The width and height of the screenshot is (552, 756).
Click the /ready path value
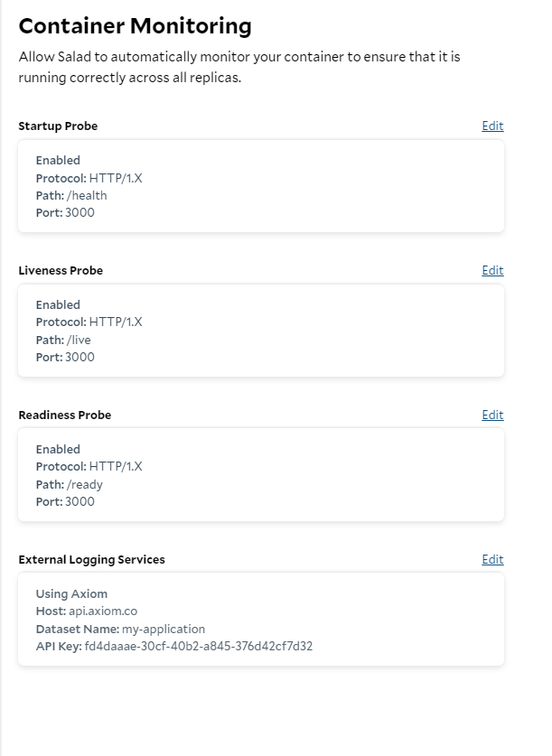pyautogui.click(x=84, y=484)
